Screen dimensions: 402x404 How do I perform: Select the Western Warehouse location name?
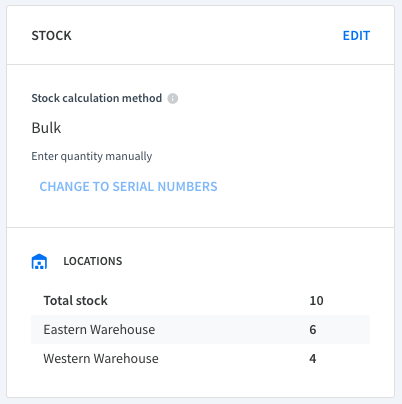tap(101, 359)
